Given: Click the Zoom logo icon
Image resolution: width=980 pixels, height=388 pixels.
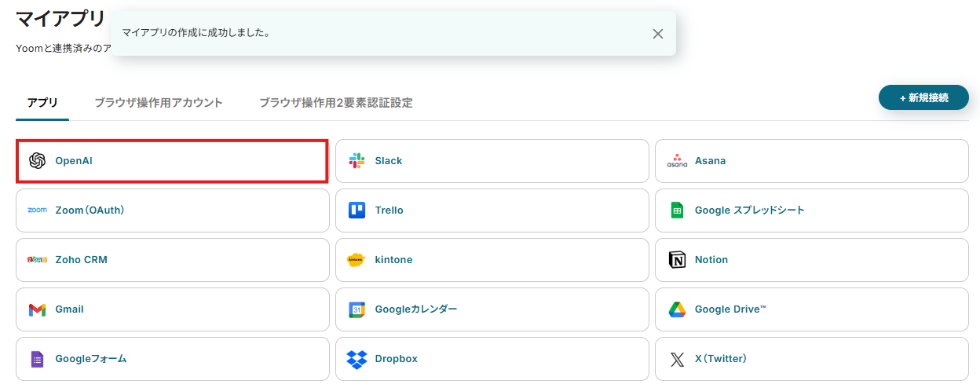Looking at the screenshot, I should coord(37,210).
